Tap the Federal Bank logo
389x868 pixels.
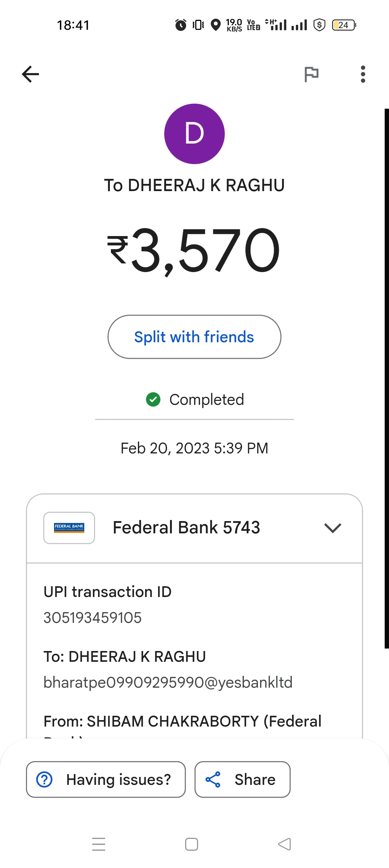pyautogui.click(x=69, y=528)
